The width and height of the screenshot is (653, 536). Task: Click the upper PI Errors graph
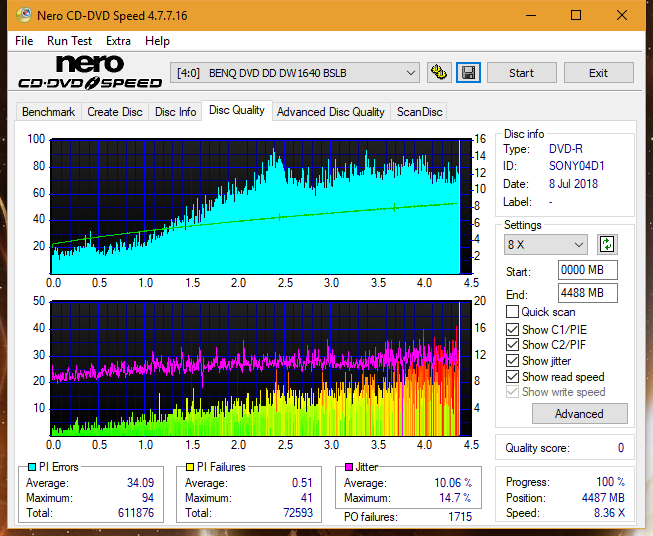point(261,207)
